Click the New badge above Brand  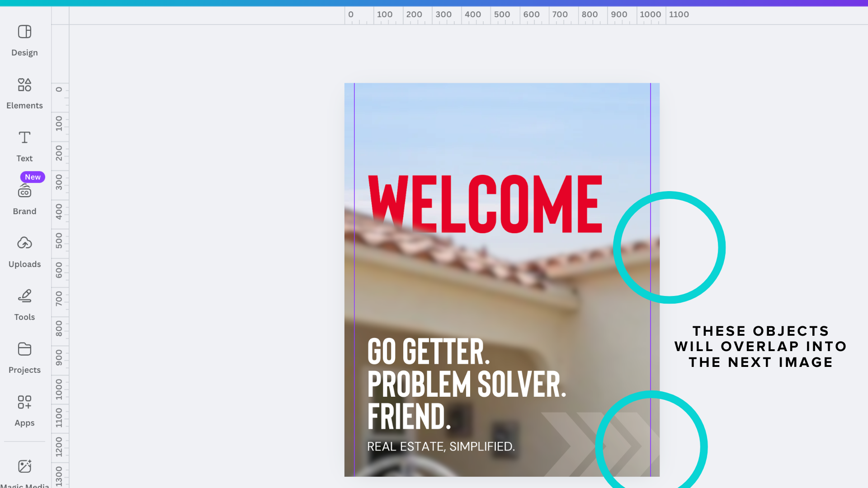tap(33, 177)
